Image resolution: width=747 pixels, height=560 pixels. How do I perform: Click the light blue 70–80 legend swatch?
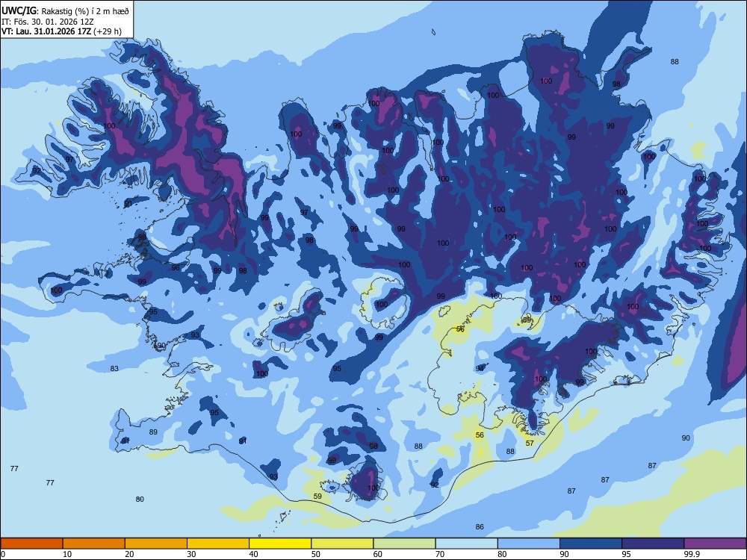(466, 544)
